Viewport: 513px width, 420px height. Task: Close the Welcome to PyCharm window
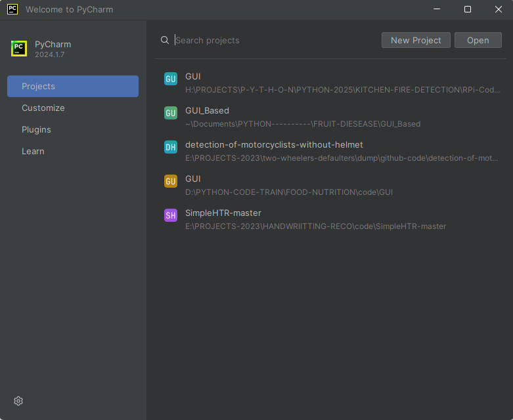coord(499,9)
